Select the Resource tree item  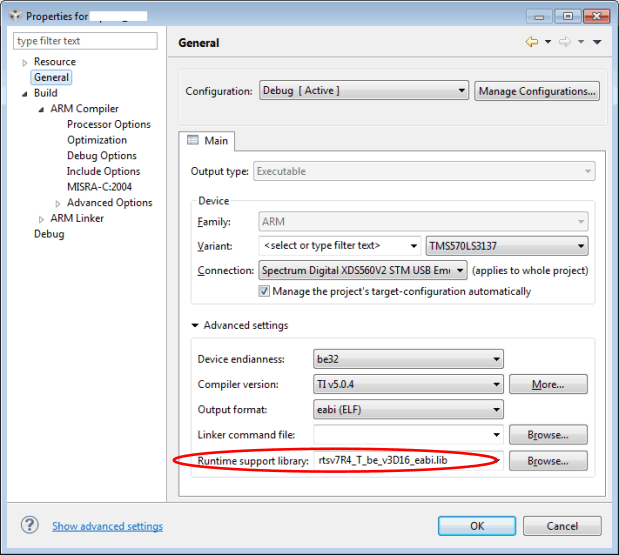point(55,62)
